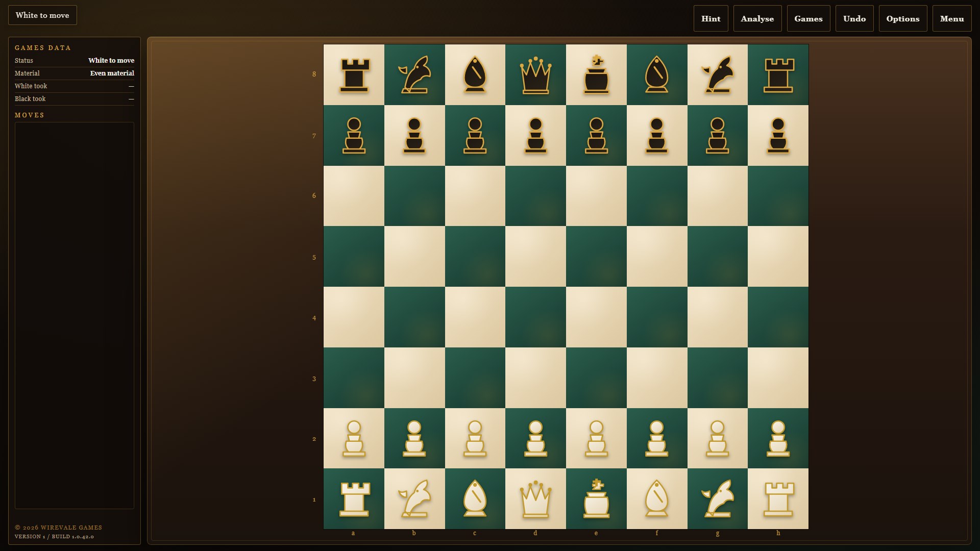Image resolution: width=980 pixels, height=551 pixels.
Task: Select the white pawn on e2
Action: (x=596, y=438)
